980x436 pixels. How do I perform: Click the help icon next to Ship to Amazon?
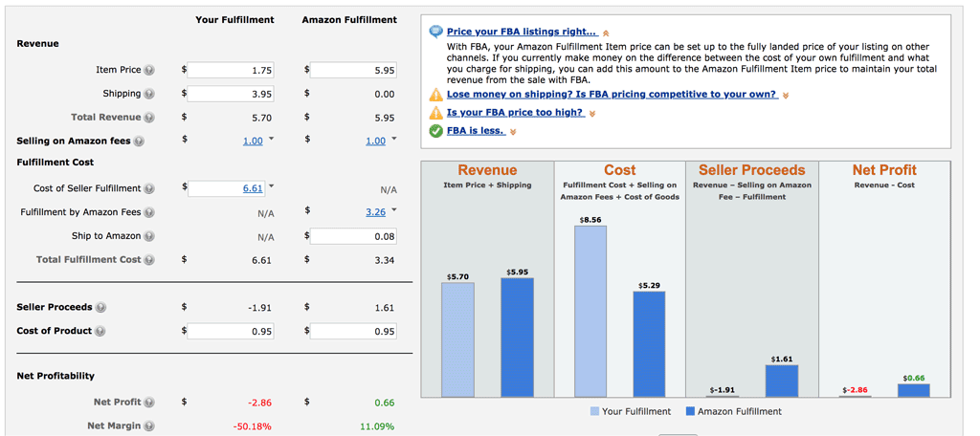point(149,236)
